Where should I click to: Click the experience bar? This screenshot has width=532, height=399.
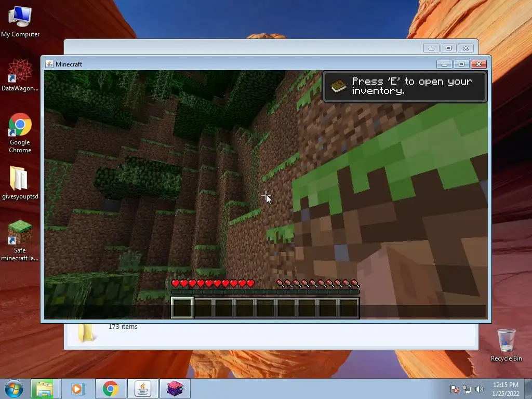[x=265, y=292]
